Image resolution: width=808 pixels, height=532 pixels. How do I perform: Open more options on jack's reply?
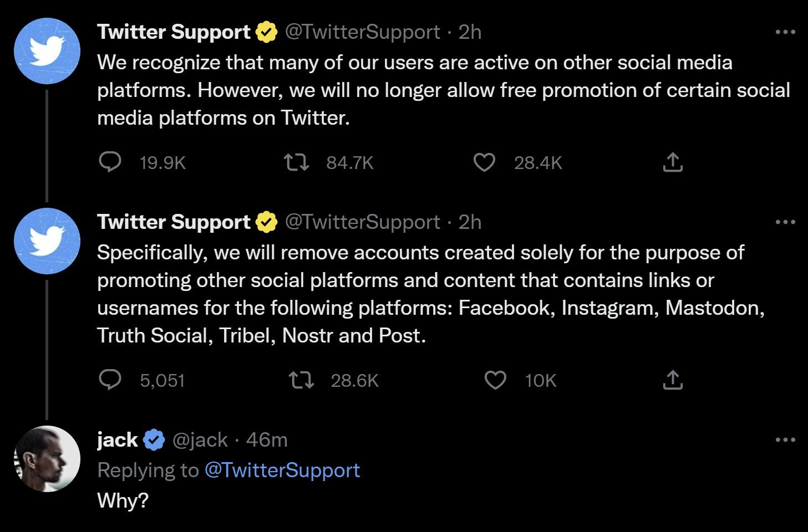pos(785,440)
